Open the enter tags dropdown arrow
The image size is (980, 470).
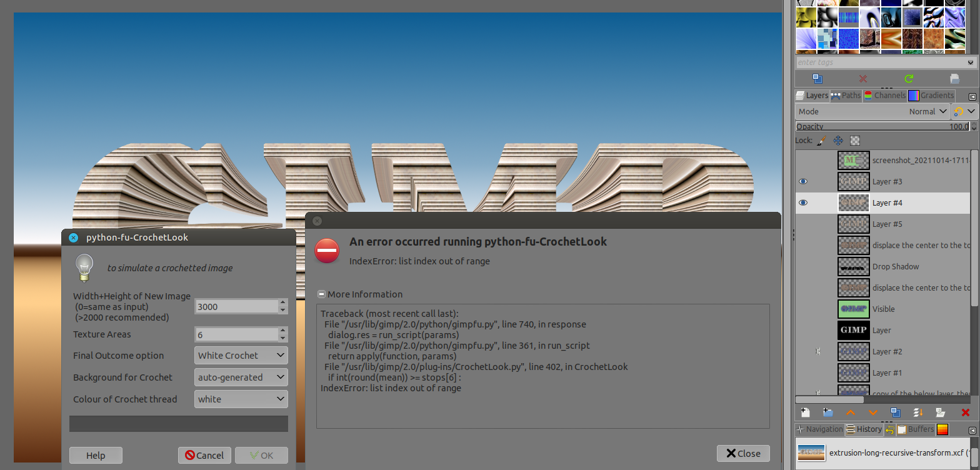[x=971, y=62]
